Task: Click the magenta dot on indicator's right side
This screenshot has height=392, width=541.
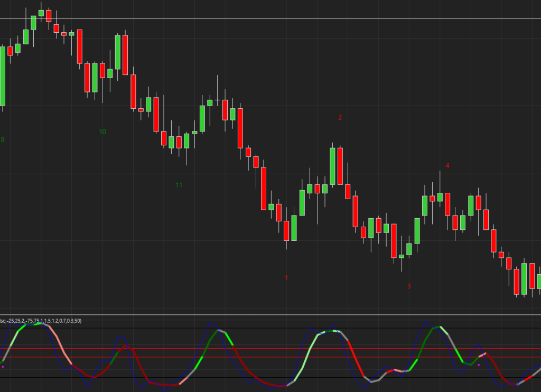Action: coord(479,365)
